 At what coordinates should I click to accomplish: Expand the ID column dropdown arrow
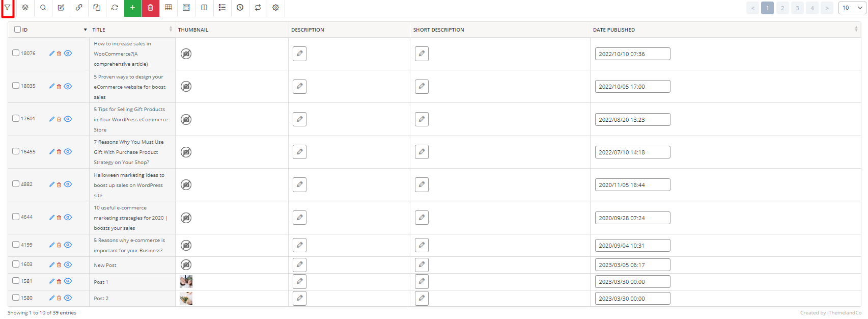[85, 30]
